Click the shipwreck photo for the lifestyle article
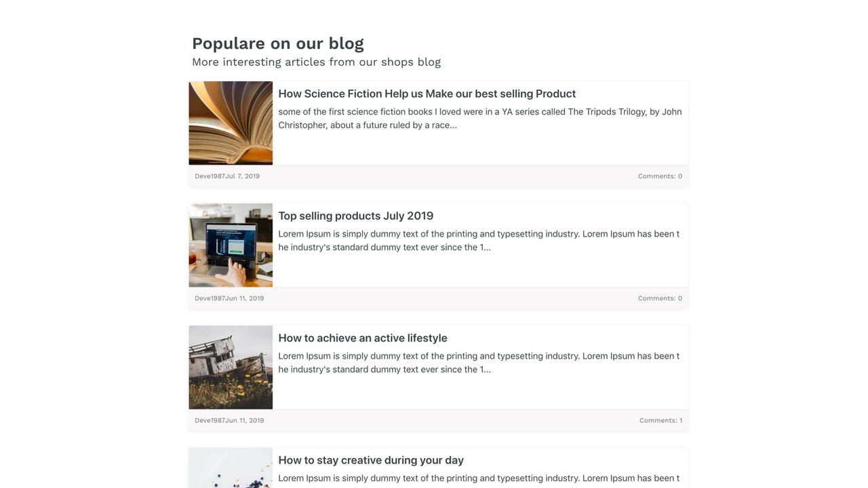This screenshot has height=488, width=868. point(231,367)
